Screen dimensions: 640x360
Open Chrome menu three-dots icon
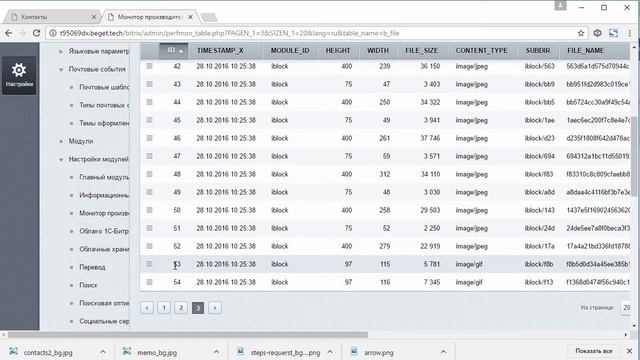pos(630,33)
